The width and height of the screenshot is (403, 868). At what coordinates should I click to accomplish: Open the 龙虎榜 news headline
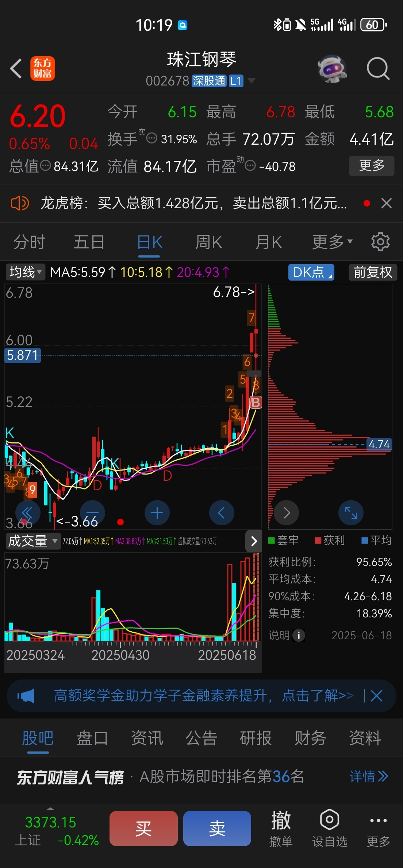[x=193, y=203]
